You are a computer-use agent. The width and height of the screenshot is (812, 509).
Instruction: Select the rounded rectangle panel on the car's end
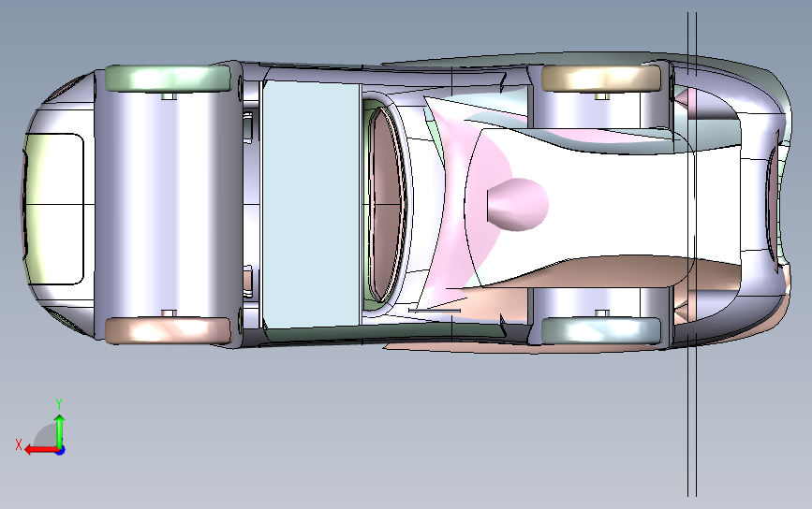click(x=54, y=209)
